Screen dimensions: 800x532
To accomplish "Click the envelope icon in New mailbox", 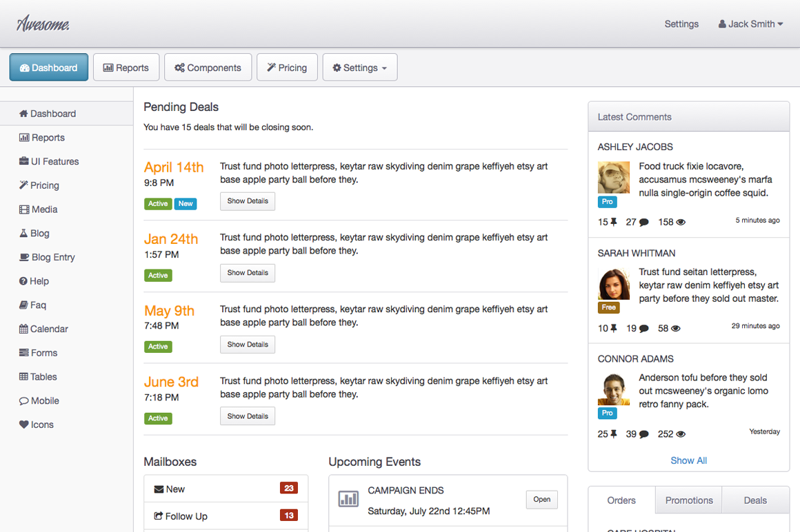I will coord(159,489).
